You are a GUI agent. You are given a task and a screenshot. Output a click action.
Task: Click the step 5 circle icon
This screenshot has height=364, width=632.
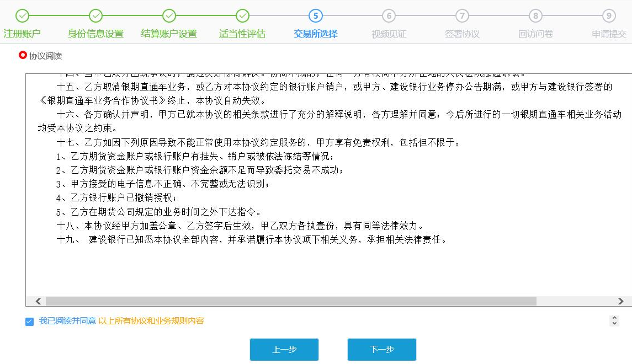[x=316, y=15]
